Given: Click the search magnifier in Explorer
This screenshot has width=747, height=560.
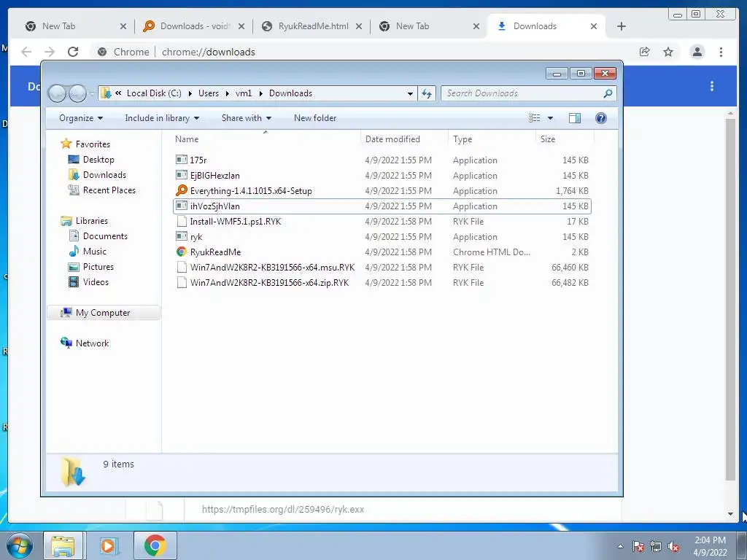Looking at the screenshot, I should click(x=608, y=93).
